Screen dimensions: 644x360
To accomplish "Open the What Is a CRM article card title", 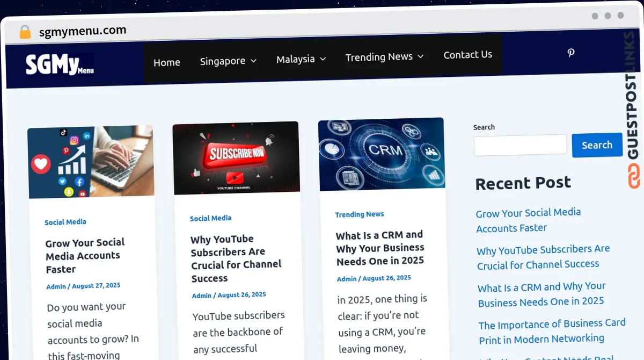I will click(x=380, y=248).
